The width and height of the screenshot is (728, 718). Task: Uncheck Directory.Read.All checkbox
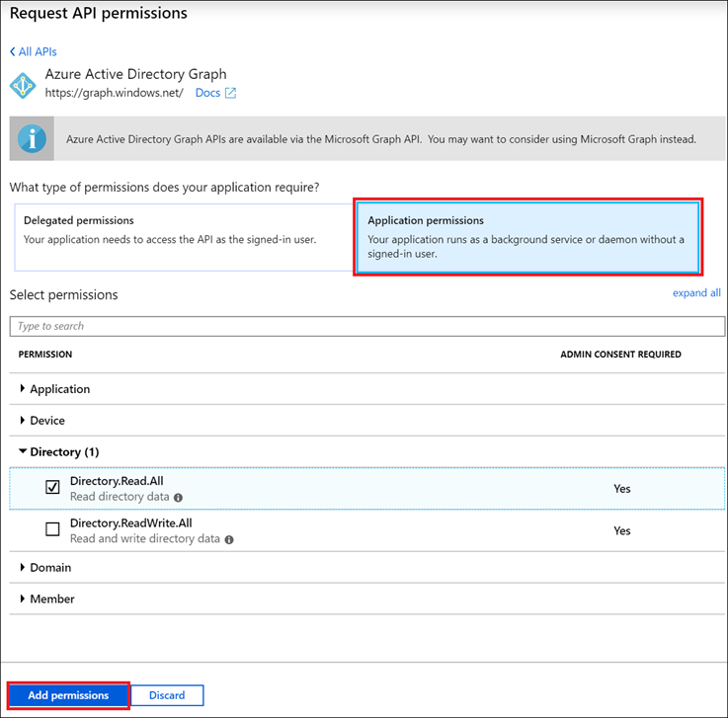pyautogui.click(x=52, y=487)
